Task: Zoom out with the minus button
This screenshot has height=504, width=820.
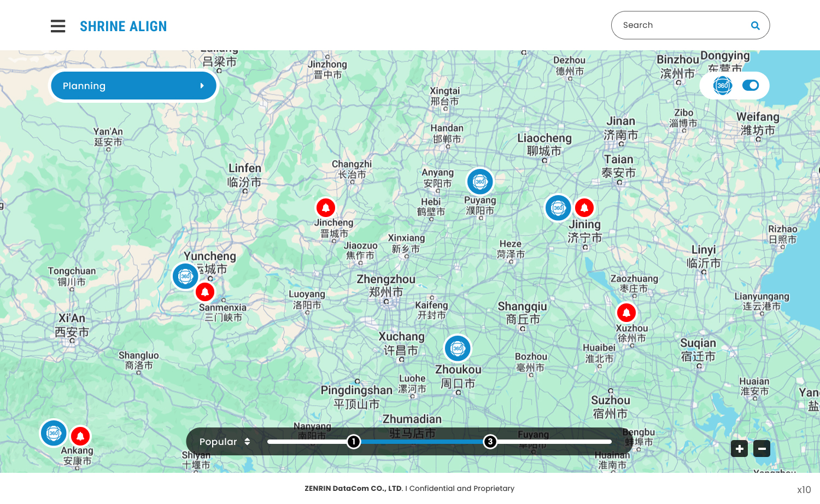Action: [762, 449]
